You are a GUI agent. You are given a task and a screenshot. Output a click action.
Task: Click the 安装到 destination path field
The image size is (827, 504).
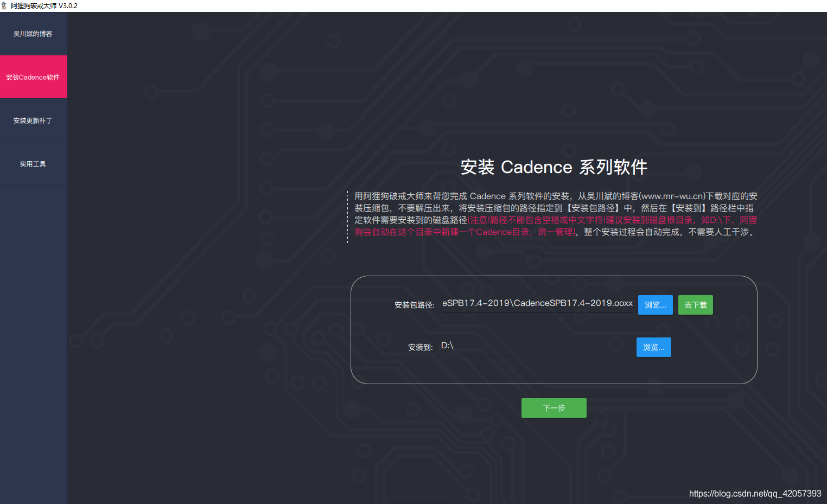point(536,346)
